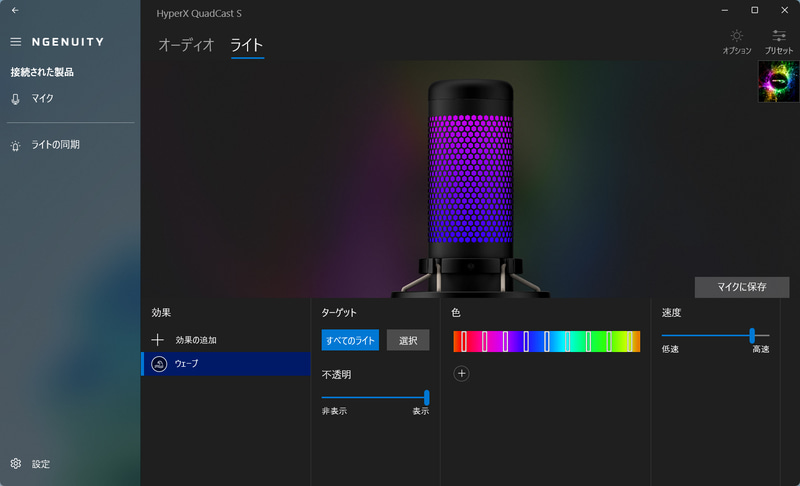Select the rainbow preset thumbnail
Viewport: 800px width, 486px height.
pos(779,82)
